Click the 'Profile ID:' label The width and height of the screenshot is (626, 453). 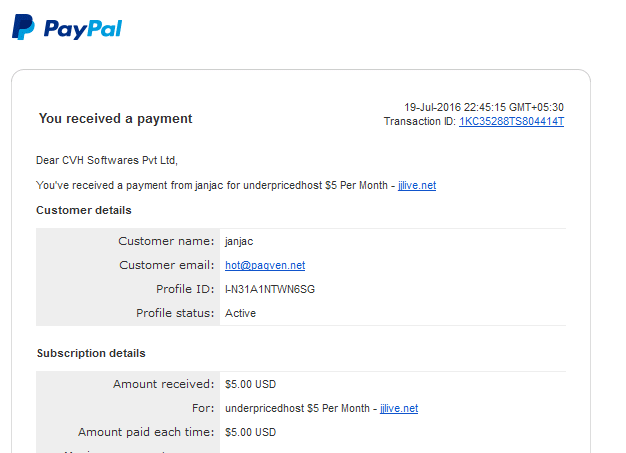[185, 289]
